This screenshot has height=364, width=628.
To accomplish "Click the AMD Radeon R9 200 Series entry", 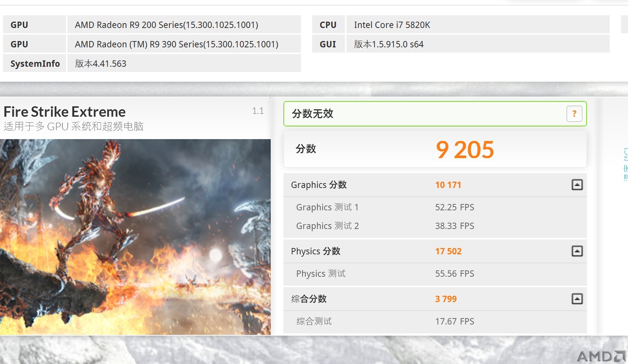I will [184, 25].
